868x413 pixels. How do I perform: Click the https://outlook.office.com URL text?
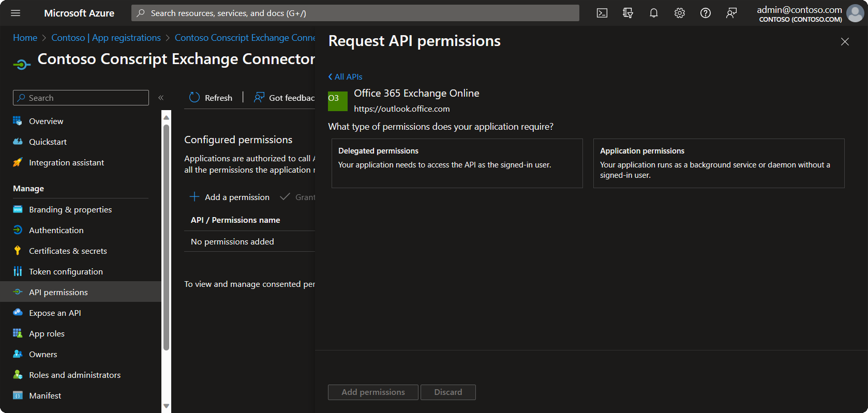tap(402, 109)
